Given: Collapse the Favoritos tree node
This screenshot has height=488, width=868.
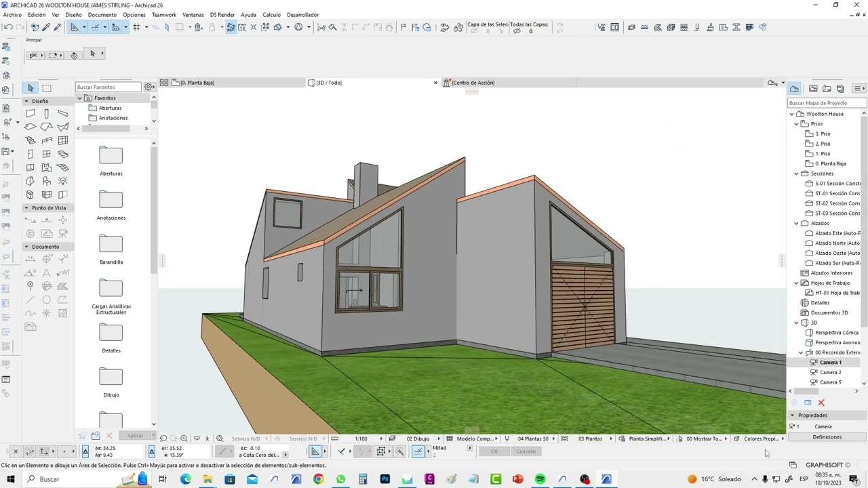Looking at the screenshot, I should coord(80,98).
